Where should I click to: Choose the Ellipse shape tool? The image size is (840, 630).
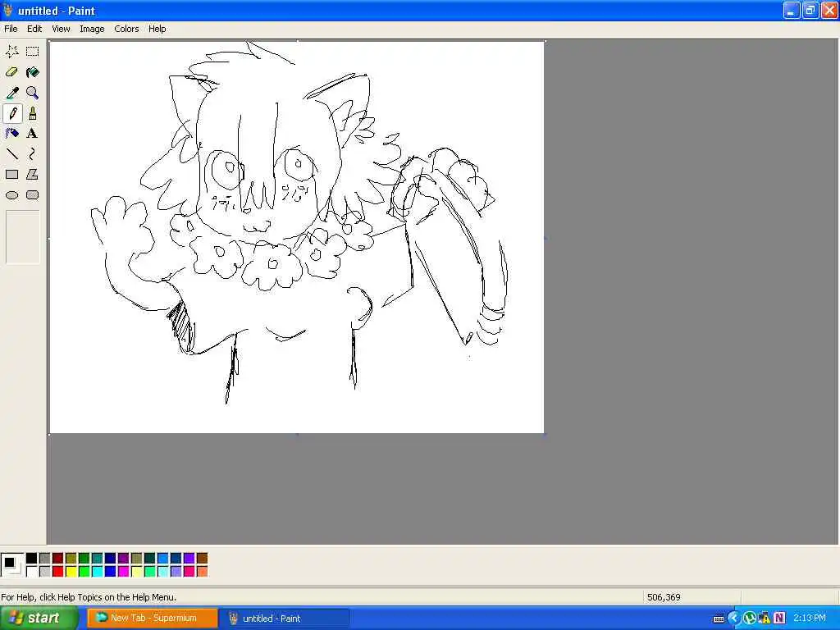click(x=11, y=195)
